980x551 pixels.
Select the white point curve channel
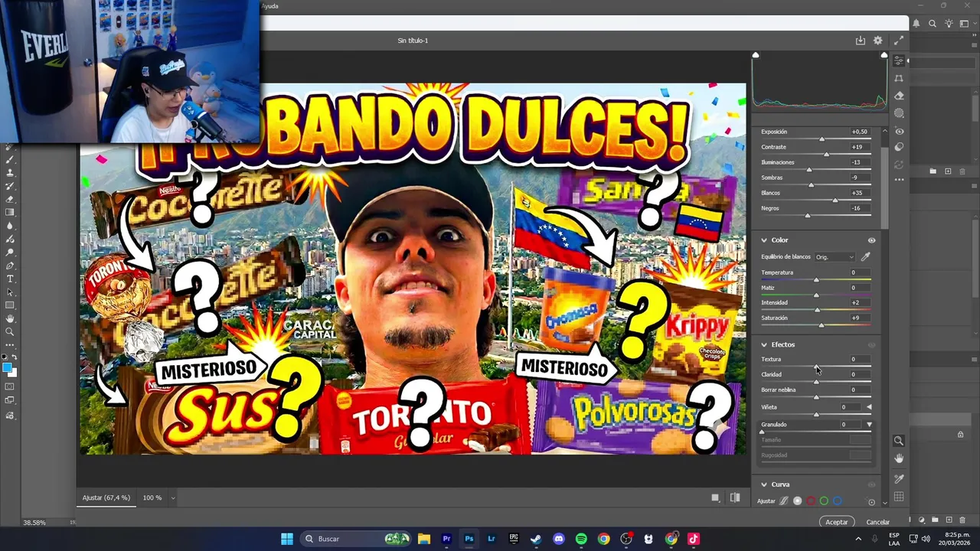point(797,501)
